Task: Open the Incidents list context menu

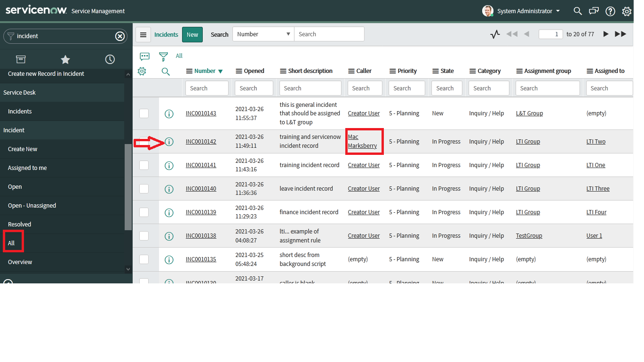Action: tap(143, 34)
